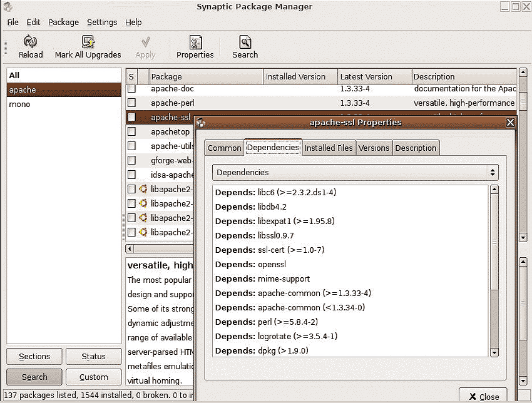Click the Search magnifier toolbar icon
This screenshot has width=532, height=403.
pyautogui.click(x=245, y=42)
